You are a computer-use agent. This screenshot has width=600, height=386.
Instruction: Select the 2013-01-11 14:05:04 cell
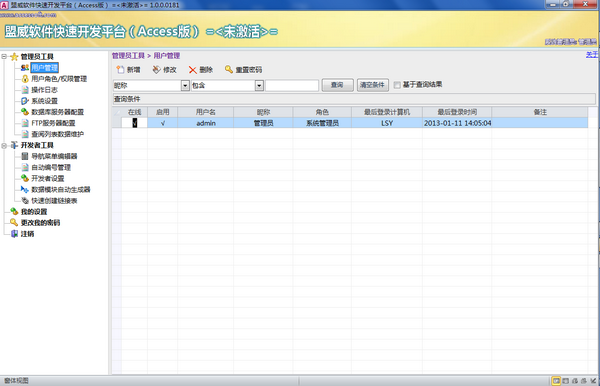point(457,123)
